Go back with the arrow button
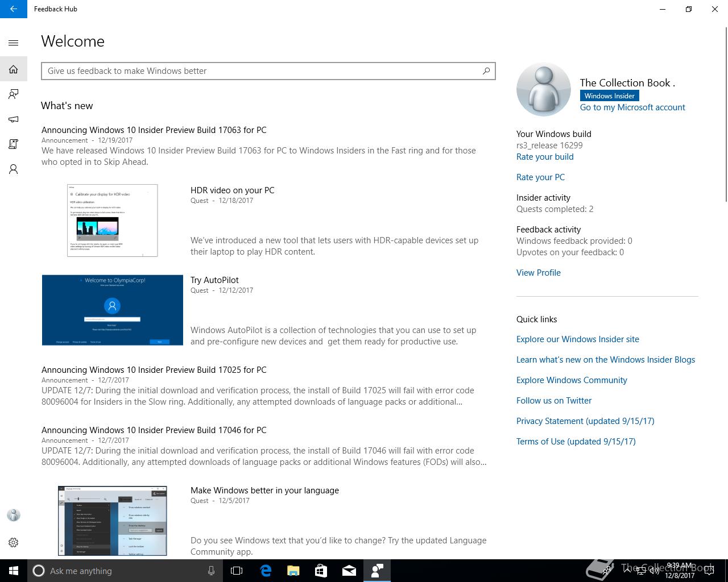The image size is (728, 582). pos(14,9)
